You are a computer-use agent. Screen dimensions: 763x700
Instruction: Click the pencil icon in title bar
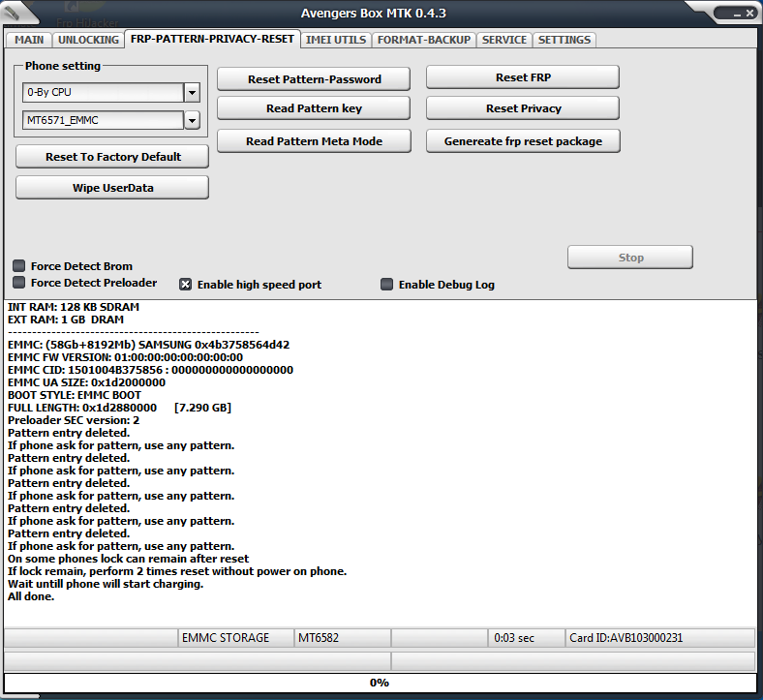click(x=12, y=13)
